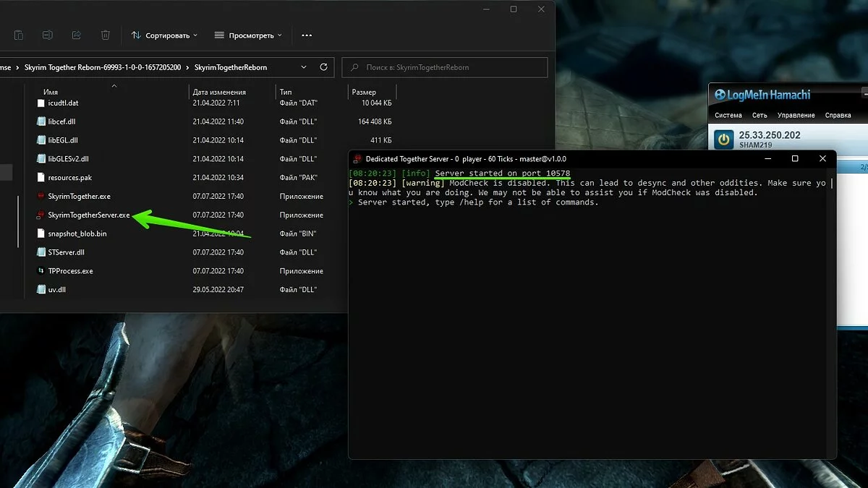Open the Сеть menu in Hamachi

(x=759, y=115)
